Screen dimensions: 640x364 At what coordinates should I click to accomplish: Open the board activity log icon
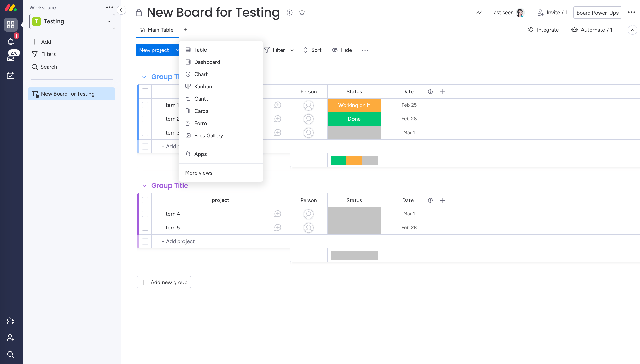[x=479, y=13]
